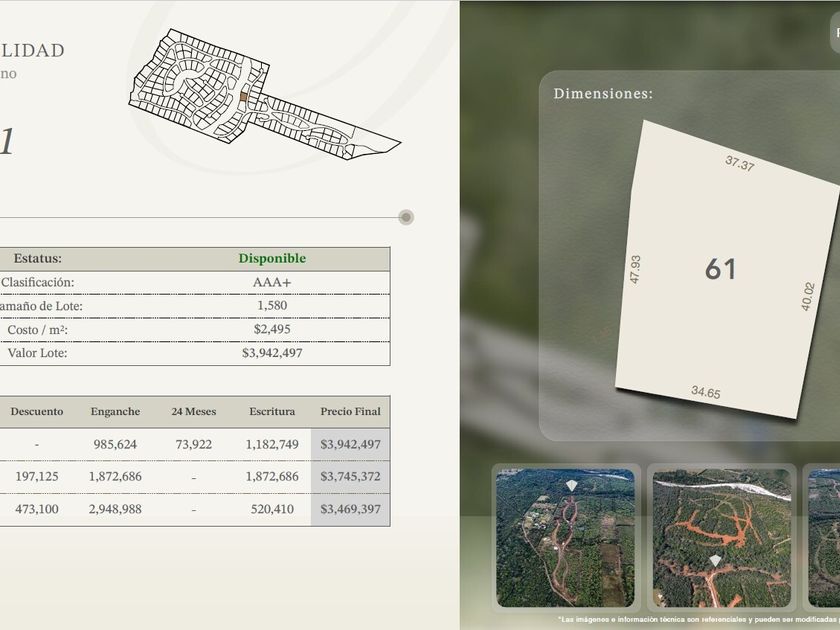
Task: Open the first aerial thumbnail with dirt road
Action: click(x=565, y=538)
